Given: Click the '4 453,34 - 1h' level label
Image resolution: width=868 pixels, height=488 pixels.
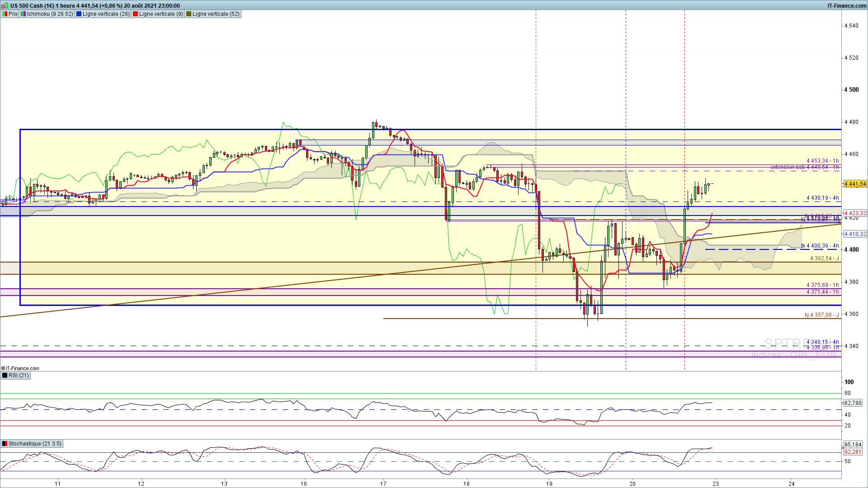Looking at the screenshot, I should pyautogui.click(x=823, y=161).
